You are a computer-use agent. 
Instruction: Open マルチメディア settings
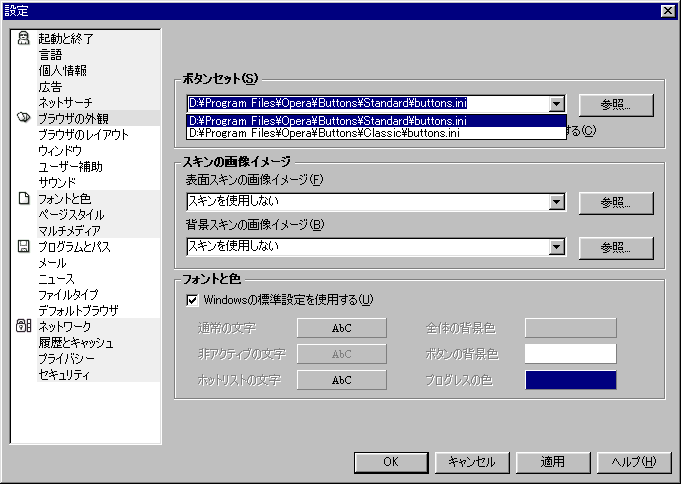coord(69,230)
